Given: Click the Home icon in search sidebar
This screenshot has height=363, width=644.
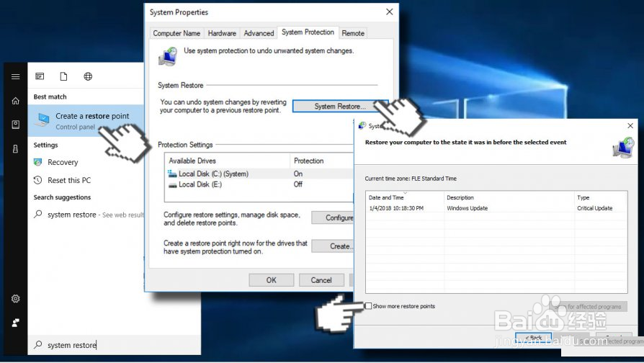Looking at the screenshot, I should 16,101.
